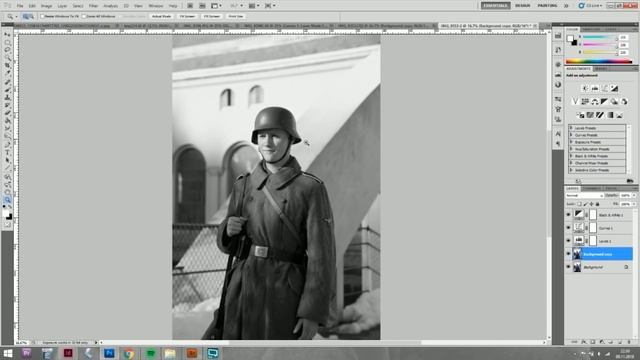Click the Black & White 1 layer mask thumbnail
The width and height of the screenshot is (640, 360).
pos(593,215)
